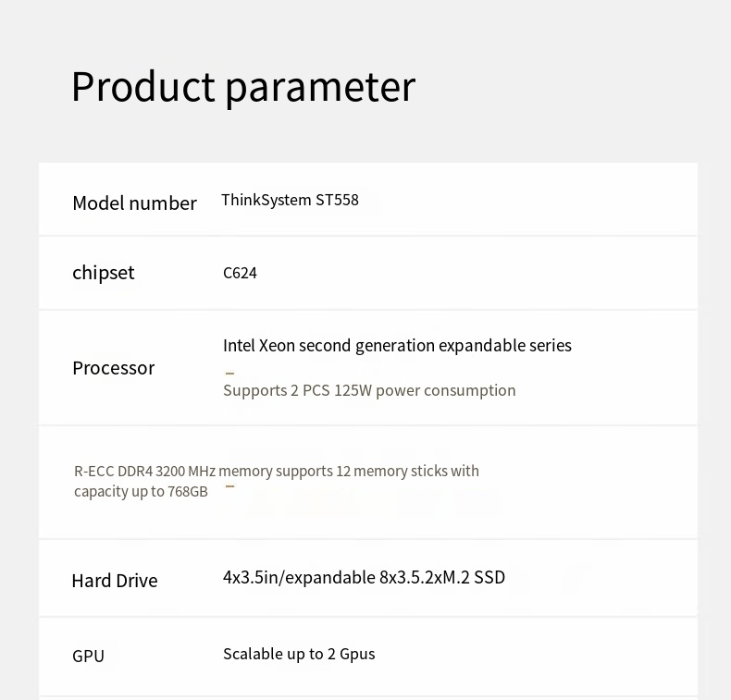Click the C624 chipset value
731x700 pixels.
[240, 273]
